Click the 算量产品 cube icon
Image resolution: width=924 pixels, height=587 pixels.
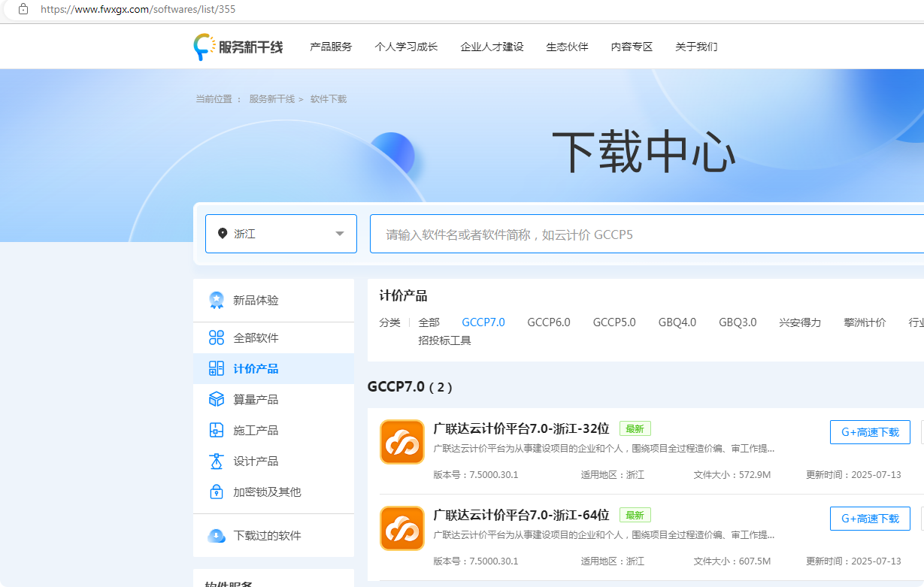point(217,400)
